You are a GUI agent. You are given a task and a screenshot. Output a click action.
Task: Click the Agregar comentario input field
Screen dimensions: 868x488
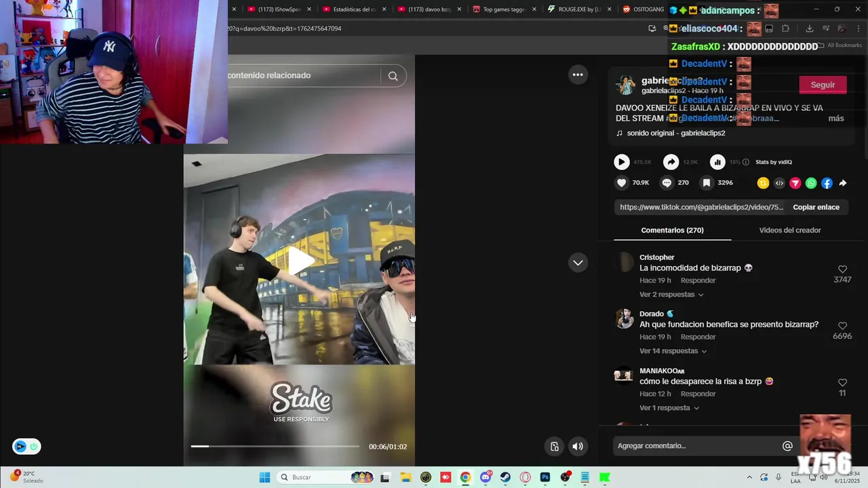[x=698, y=446]
